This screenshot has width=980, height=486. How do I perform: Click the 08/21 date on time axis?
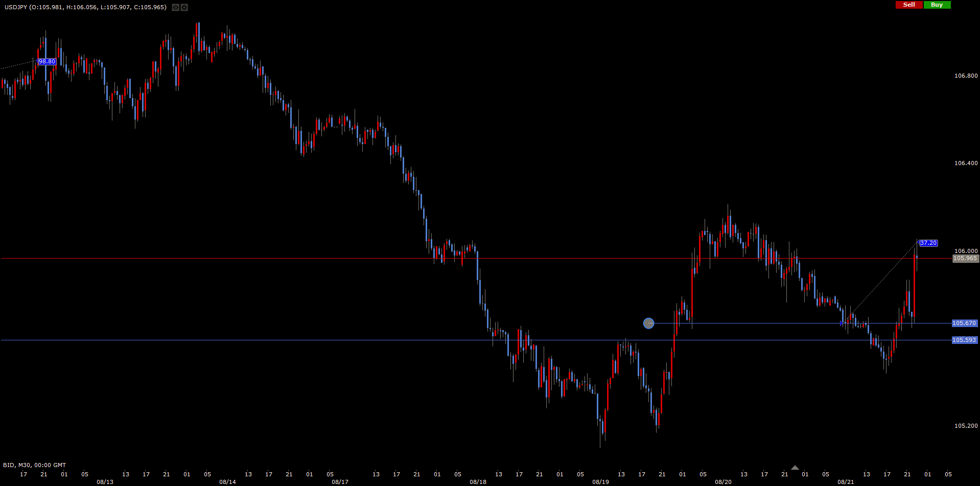click(846, 482)
